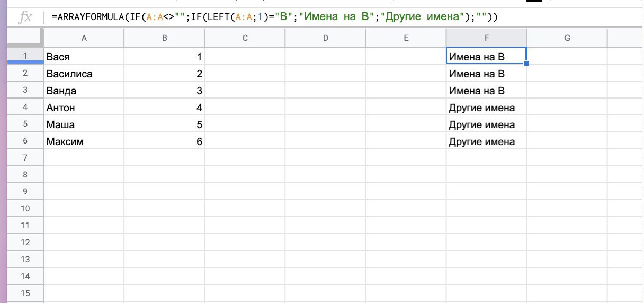The image size is (644, 303).
Task: Click cell containing 'Антон'
Action: click(x=84, y=107)
